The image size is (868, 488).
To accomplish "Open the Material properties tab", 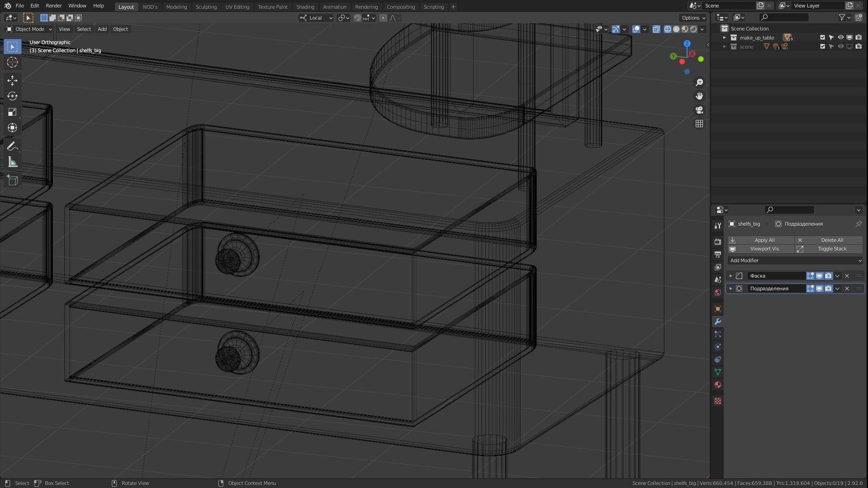I will [717, 385].
